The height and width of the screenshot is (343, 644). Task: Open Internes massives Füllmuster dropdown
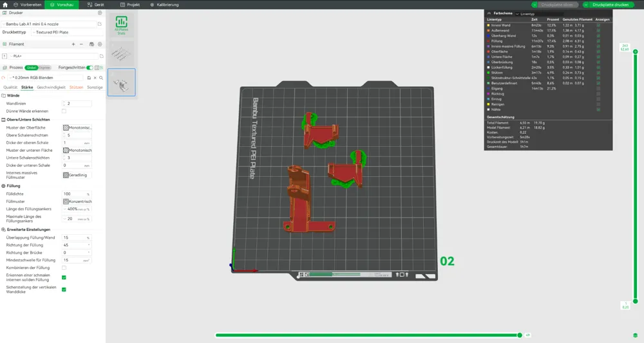pyautogui.click(x=77, y=175)
